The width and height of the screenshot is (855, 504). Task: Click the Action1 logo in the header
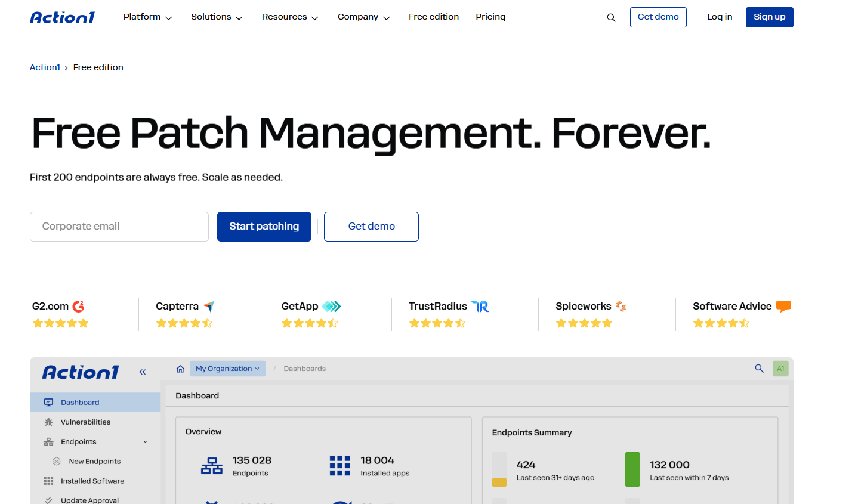(62, 17)
